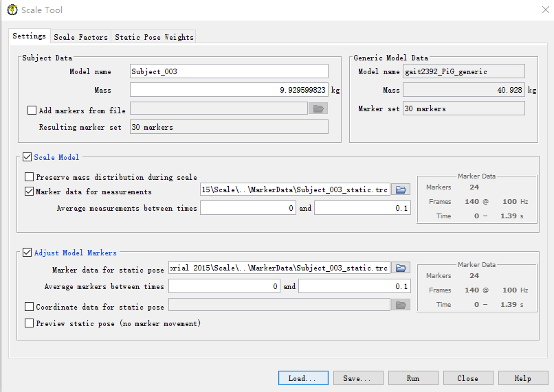Viewport: 554px width, 392px height.
Task: Switch to the Scale Factors tab
Action: (80, 37)
